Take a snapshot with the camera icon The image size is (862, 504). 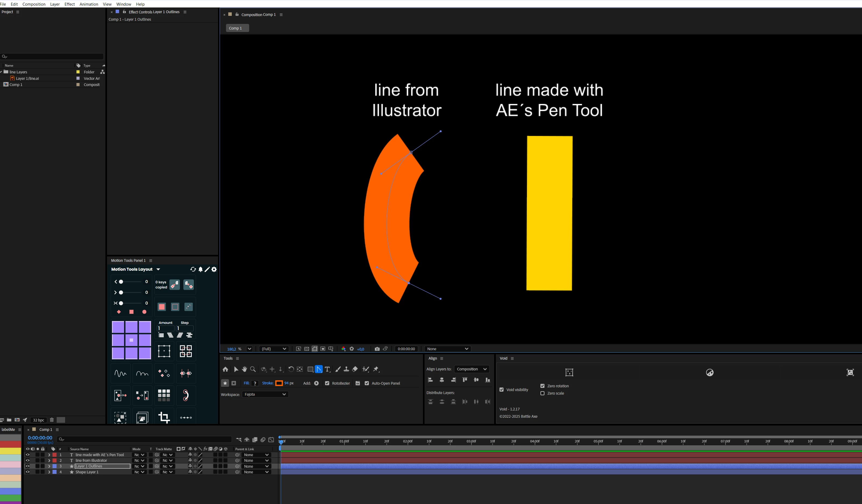point(377,349)
